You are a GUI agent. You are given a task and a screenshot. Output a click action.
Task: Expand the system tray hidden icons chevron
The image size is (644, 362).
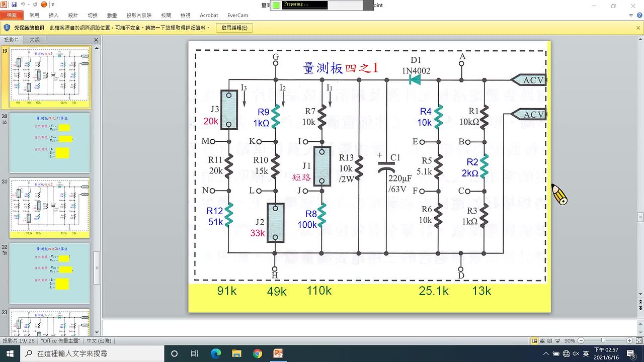[545, 354]
